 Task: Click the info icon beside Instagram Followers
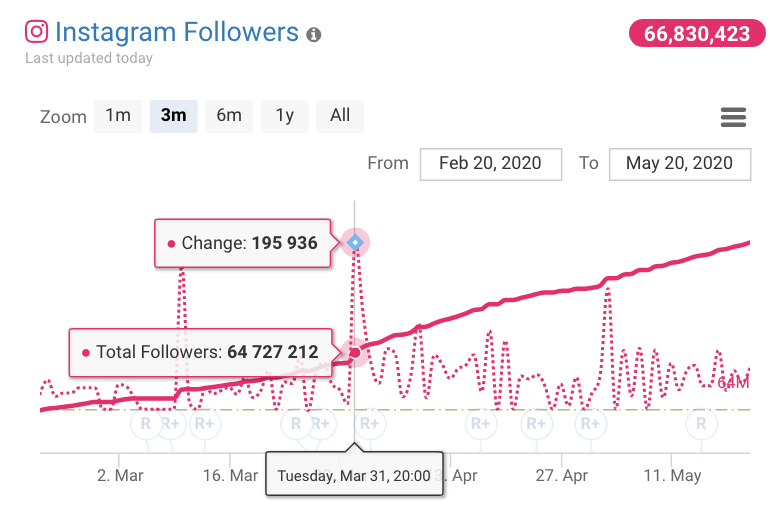click(x=314, y=35)
